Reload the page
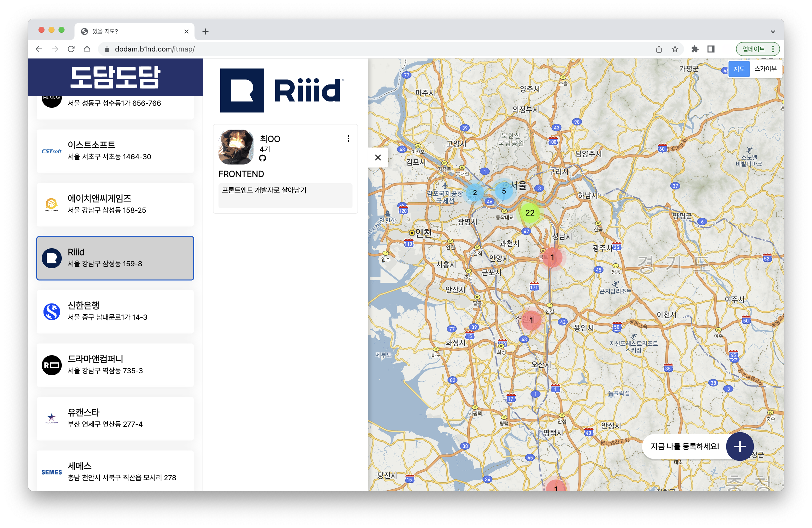 pos(71,49)
